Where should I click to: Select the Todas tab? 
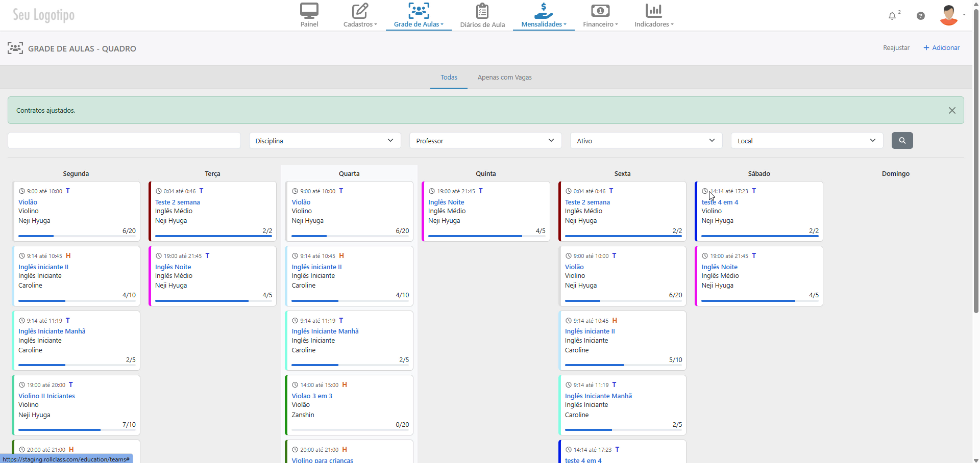(449, 78)
